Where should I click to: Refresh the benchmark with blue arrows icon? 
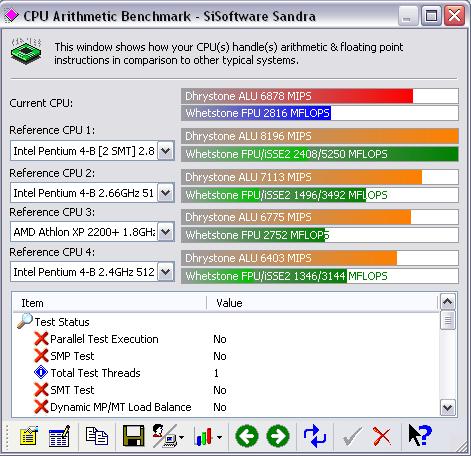click(x=314, y=436)
